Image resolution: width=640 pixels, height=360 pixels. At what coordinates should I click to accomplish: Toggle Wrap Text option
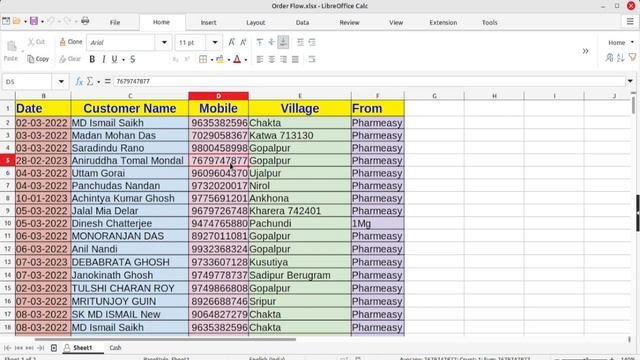click(312, 60)
